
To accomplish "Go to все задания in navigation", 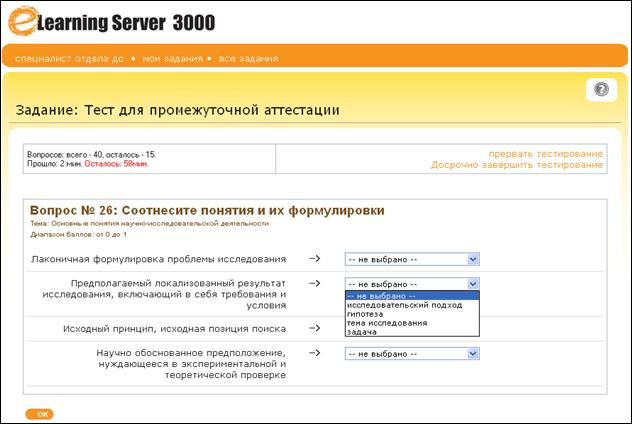I will (x=248, y=59).
